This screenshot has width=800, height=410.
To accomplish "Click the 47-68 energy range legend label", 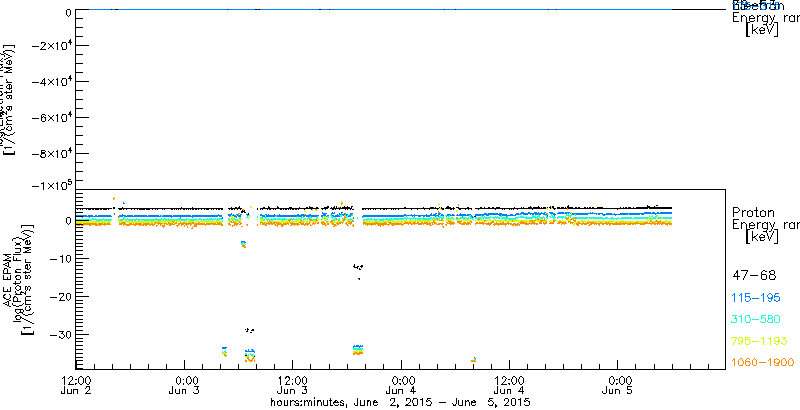I will click(x=754, y=276).
